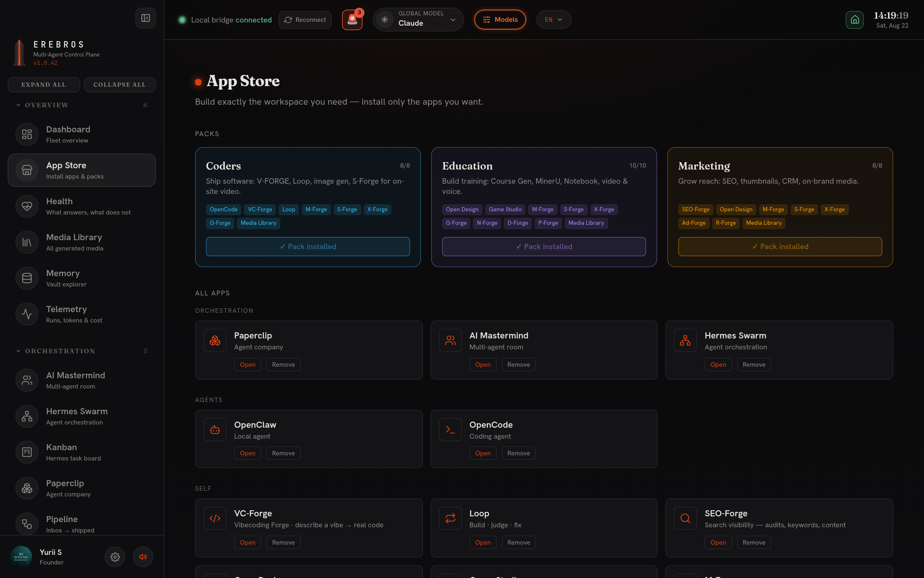Open the Hermes Swarm app
The image size is (924, 578).
(718, 365)
